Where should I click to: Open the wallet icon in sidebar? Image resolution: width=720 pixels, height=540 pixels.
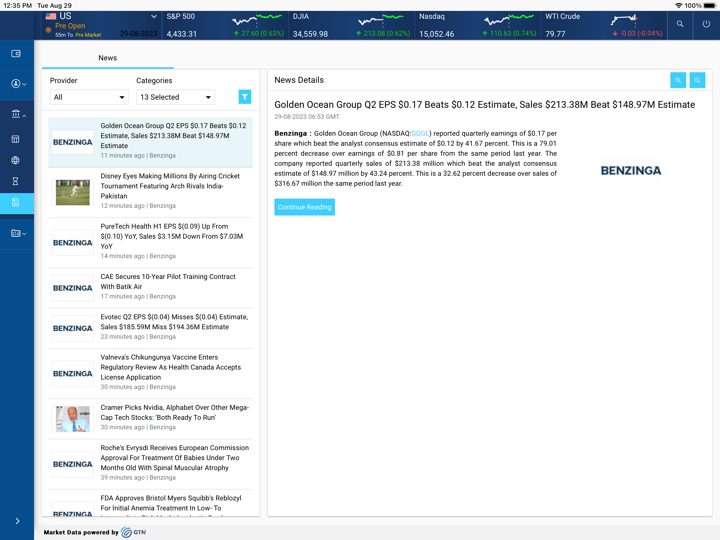[16, 54]
